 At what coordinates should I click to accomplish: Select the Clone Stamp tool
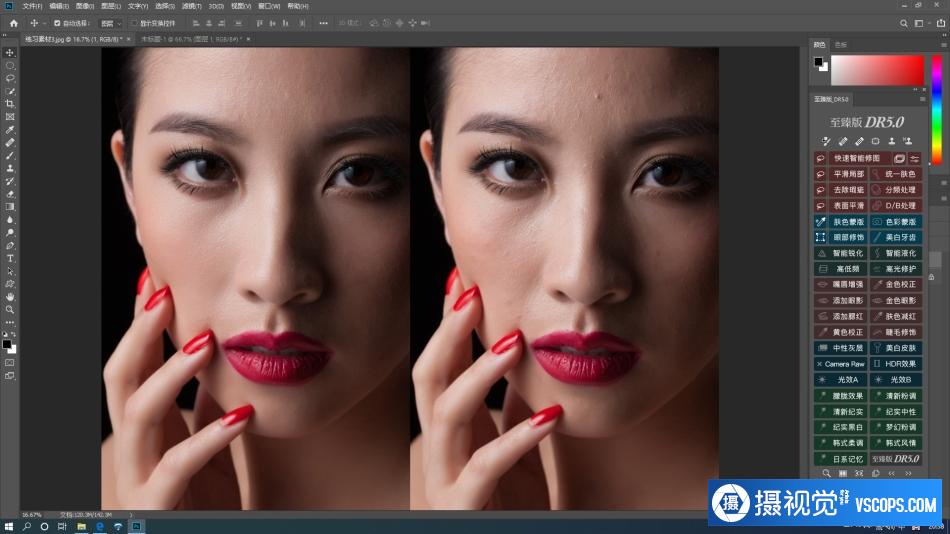10,169
